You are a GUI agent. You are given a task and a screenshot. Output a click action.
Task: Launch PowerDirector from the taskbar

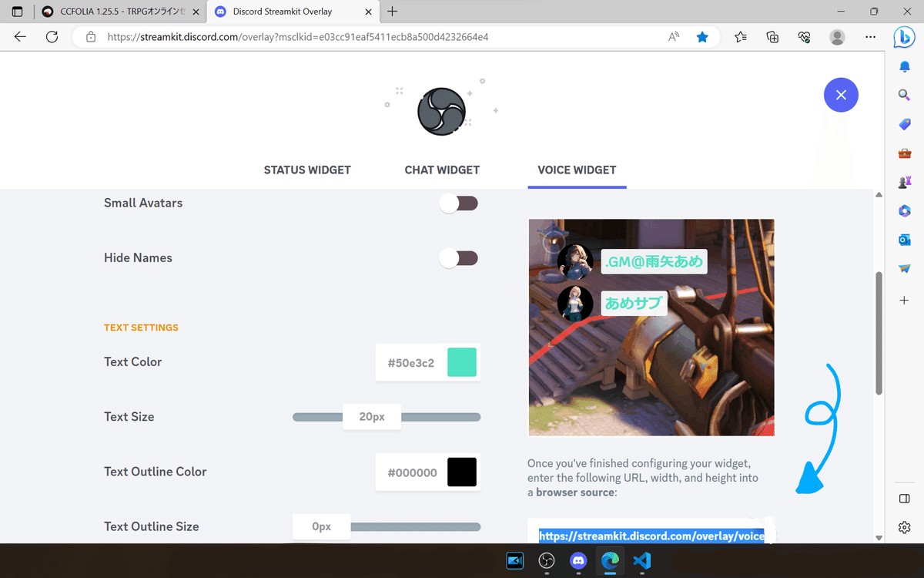click(514, 560)
